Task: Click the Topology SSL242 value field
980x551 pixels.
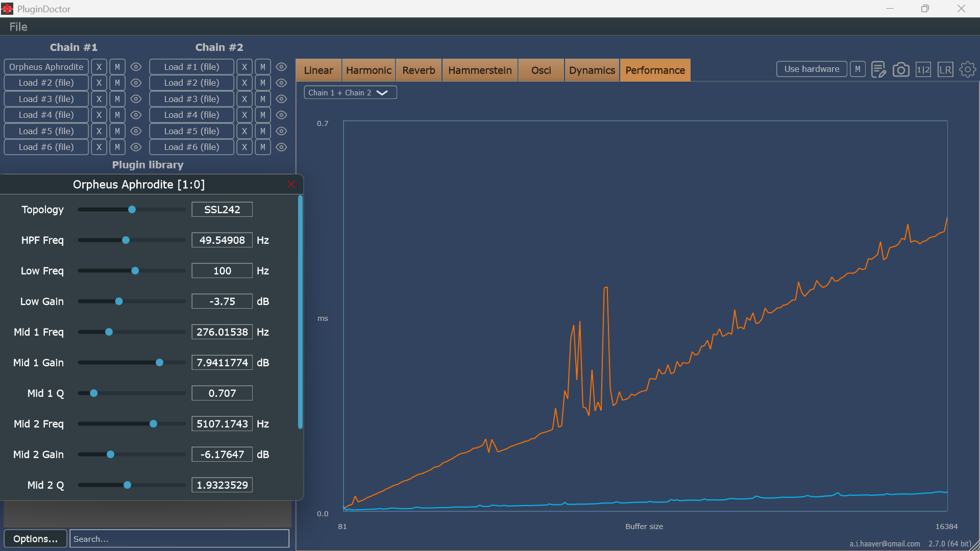Action: click(x=222, y=210)
